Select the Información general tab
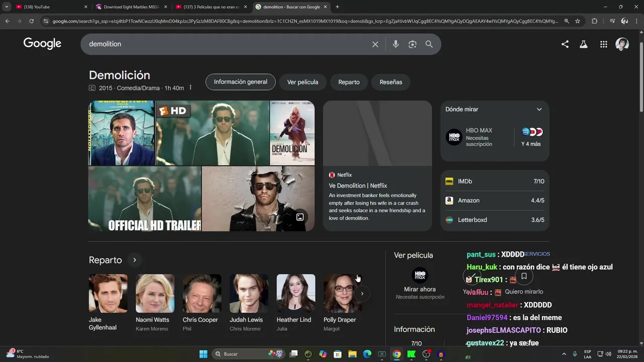This screenshot has height=362, width=644. pos(240,82)
